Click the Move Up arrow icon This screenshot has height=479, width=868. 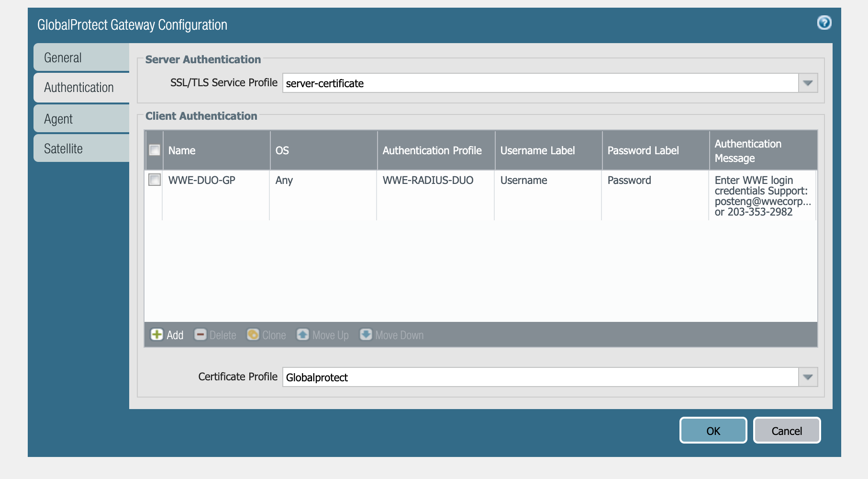click(303, 334)
